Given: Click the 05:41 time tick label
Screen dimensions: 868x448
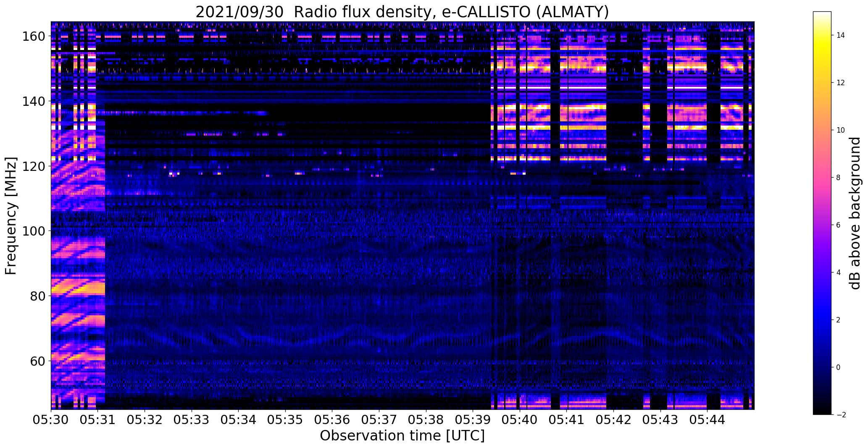Looking at the screenshot, I should (567, 420).
